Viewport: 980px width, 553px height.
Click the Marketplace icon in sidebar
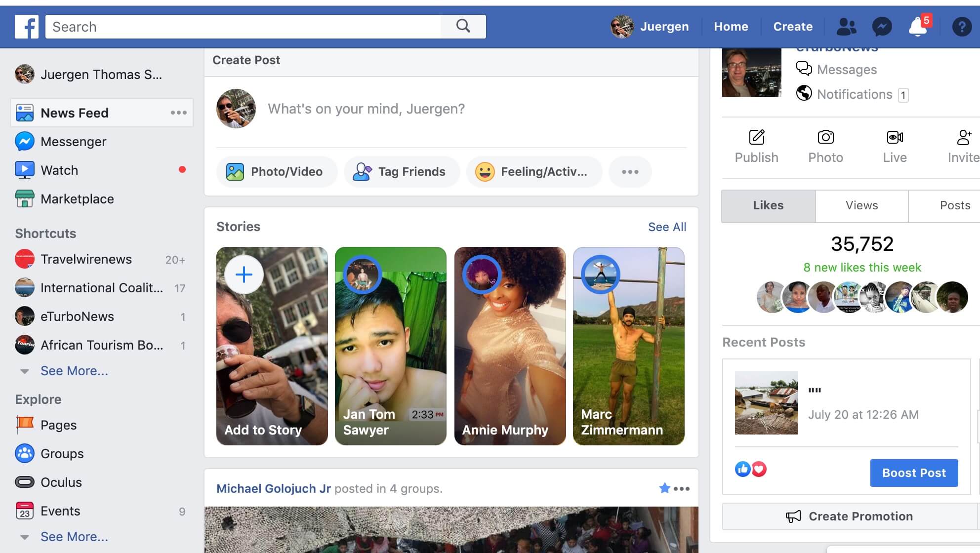(25, 198)
